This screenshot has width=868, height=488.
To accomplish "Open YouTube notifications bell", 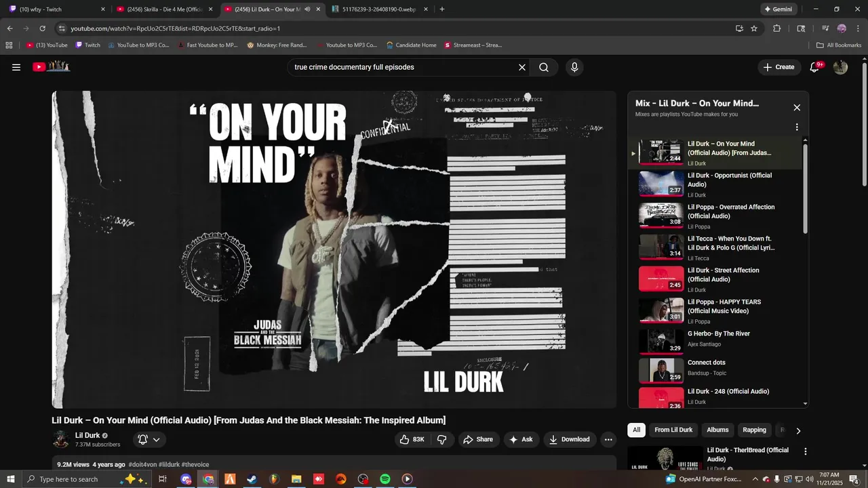I will [815, 67].
